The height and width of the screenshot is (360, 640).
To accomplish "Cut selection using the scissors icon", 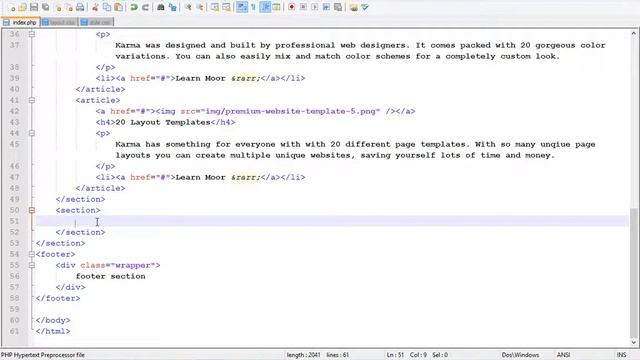I will click(95, 7).
